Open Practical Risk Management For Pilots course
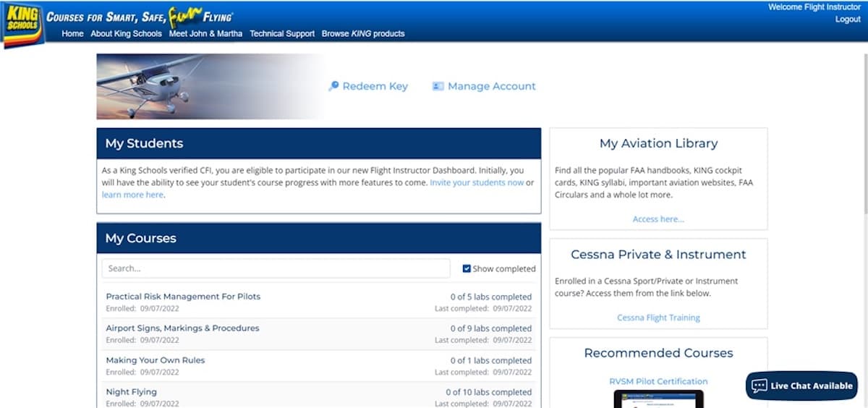 [x=183, y=297]
